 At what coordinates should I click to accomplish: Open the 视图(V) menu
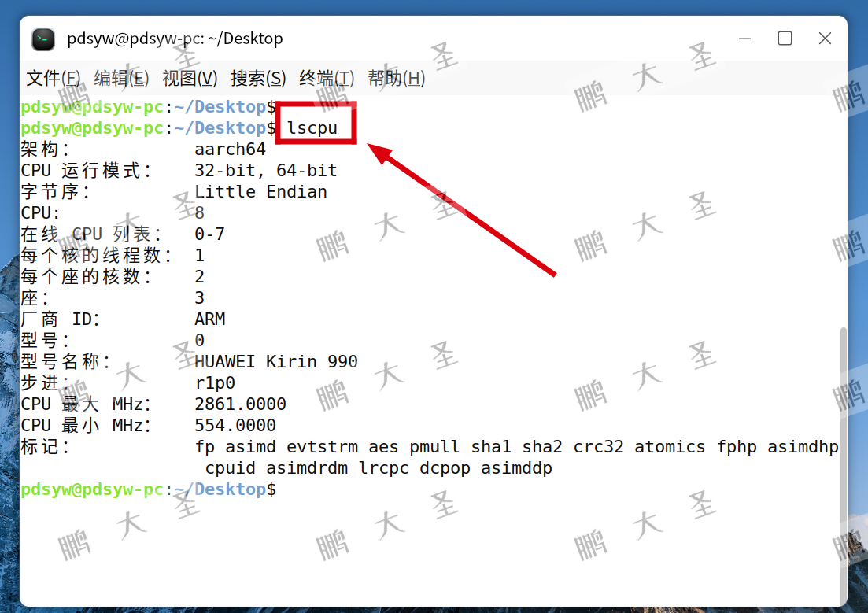tap(190, 78)
